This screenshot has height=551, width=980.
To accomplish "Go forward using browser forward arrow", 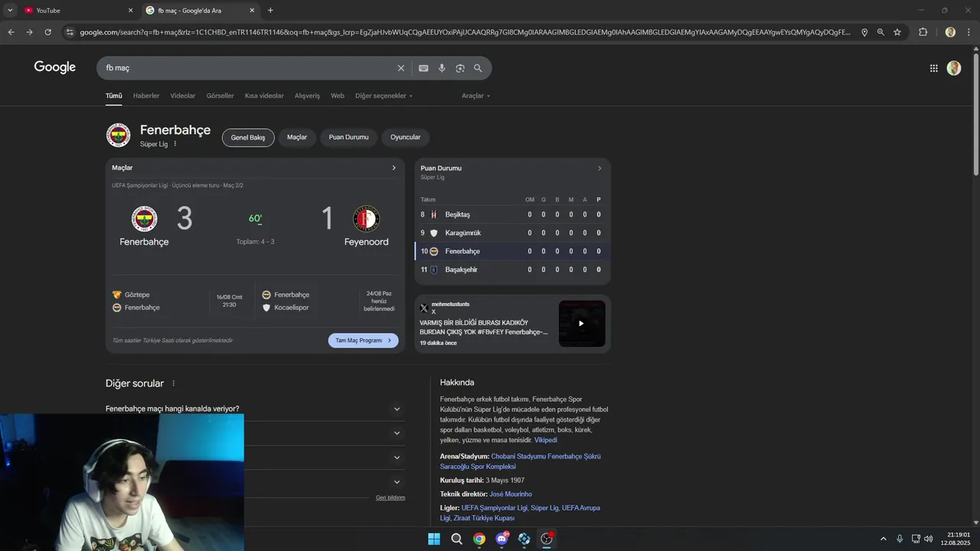I will (x=29, y=32).
